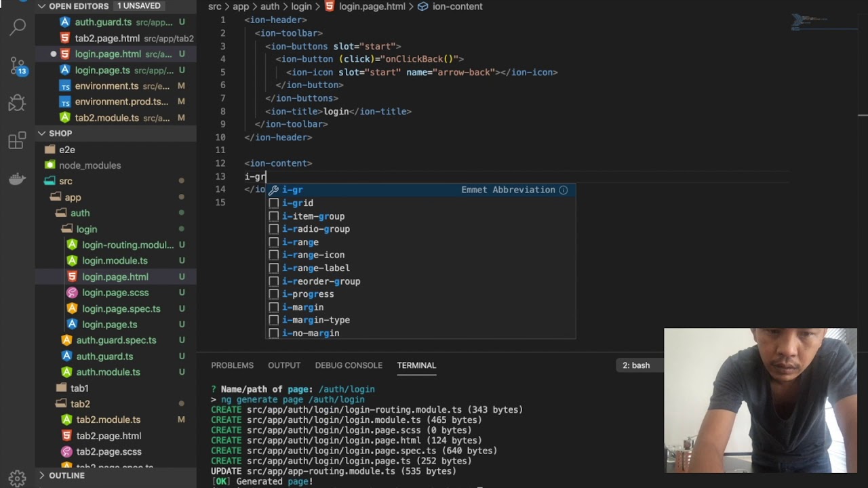Click the unsaved dot beside login.page.html editor
This screenshot has width=868, height=488.
coord(53,54)
